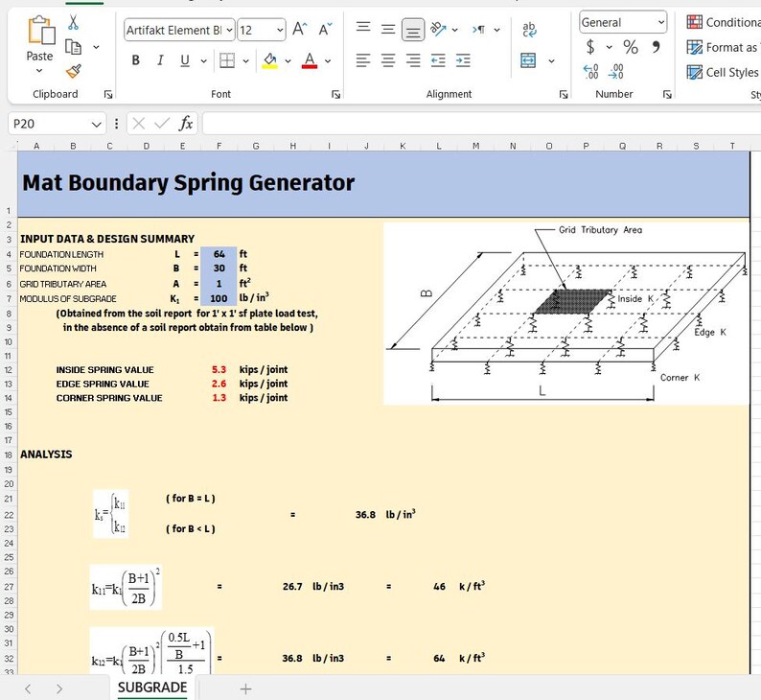This screenshot has width=761, height=700.
Task: Expand the Name Box dropdown arrow
Action: pos(96,125)
